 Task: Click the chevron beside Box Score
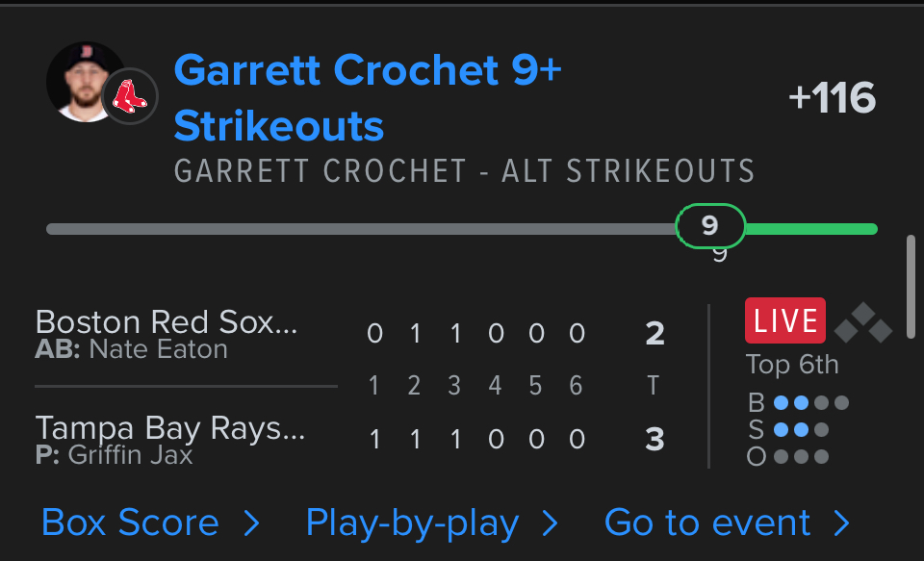251,523
